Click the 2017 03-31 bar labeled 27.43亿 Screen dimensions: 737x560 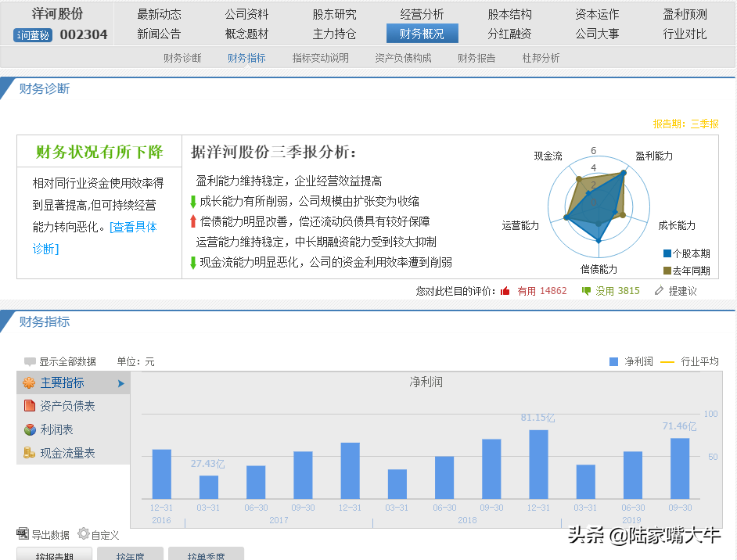point(209,487)
